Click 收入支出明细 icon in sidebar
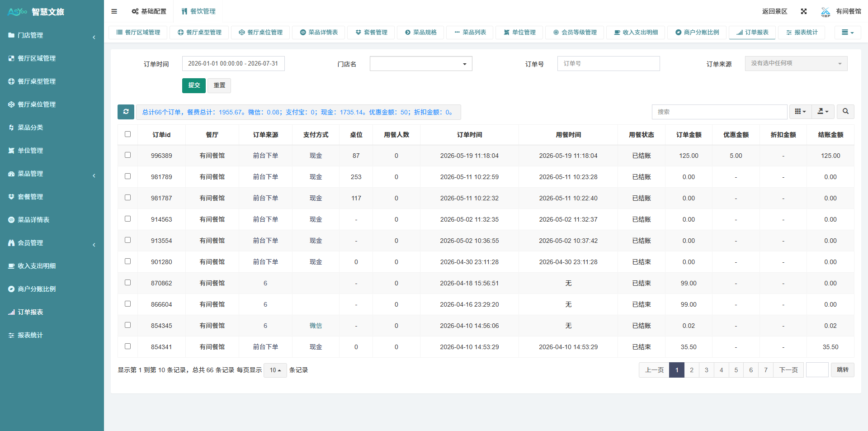The height and width of the screenshot is (431, 868). pyautogui.click(x=11, y=266)
